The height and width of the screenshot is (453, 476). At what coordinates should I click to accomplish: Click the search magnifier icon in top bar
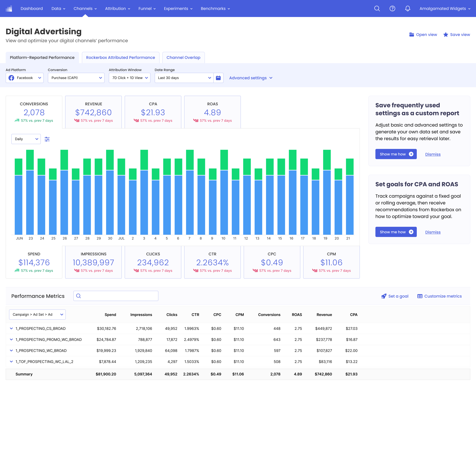(377, 8)
